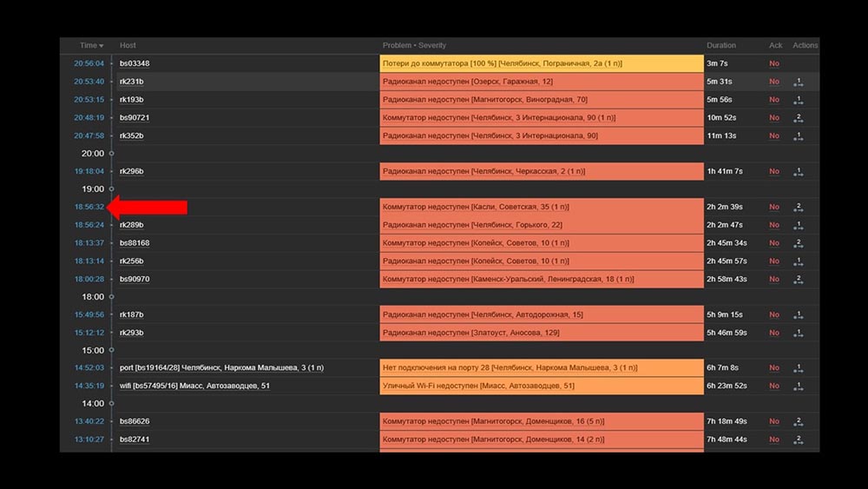Viewport: 868px width, 489px height.
Task: Open actions icon for host bs90970
Action: point(798,280)
